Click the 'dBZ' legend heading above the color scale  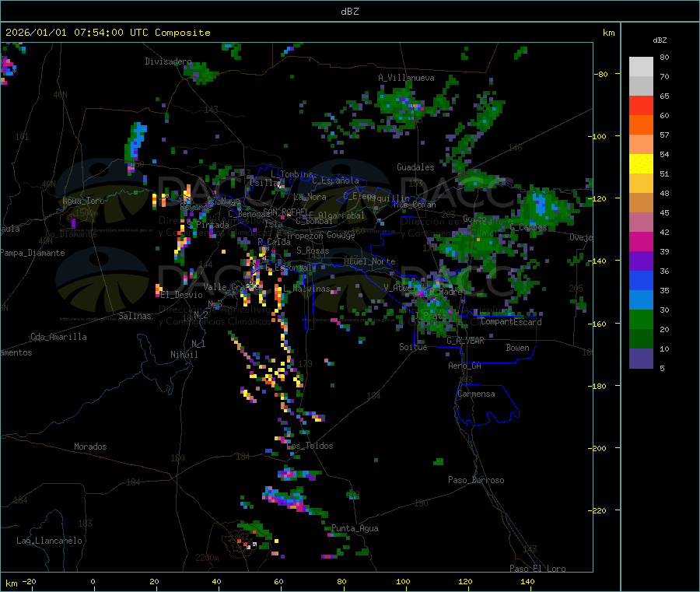(660, 40)
